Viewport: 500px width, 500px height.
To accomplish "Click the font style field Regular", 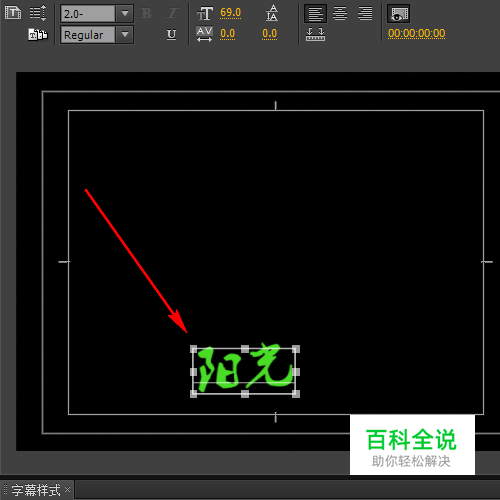I will click(88, 34).
